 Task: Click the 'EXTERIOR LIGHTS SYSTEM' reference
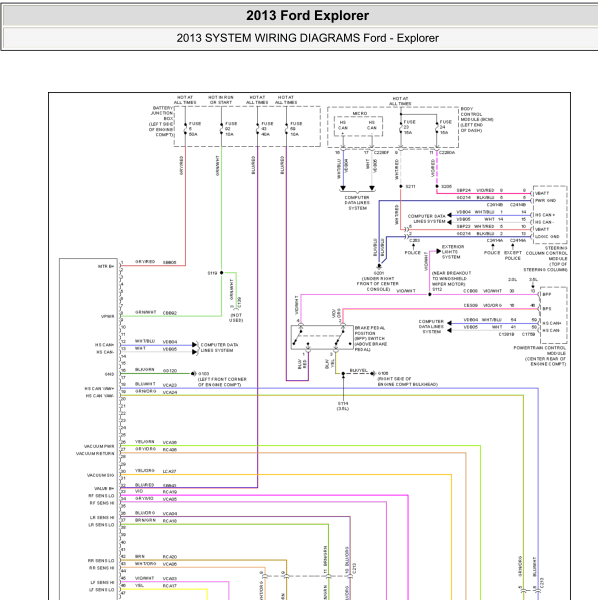(x=453, y=252)
